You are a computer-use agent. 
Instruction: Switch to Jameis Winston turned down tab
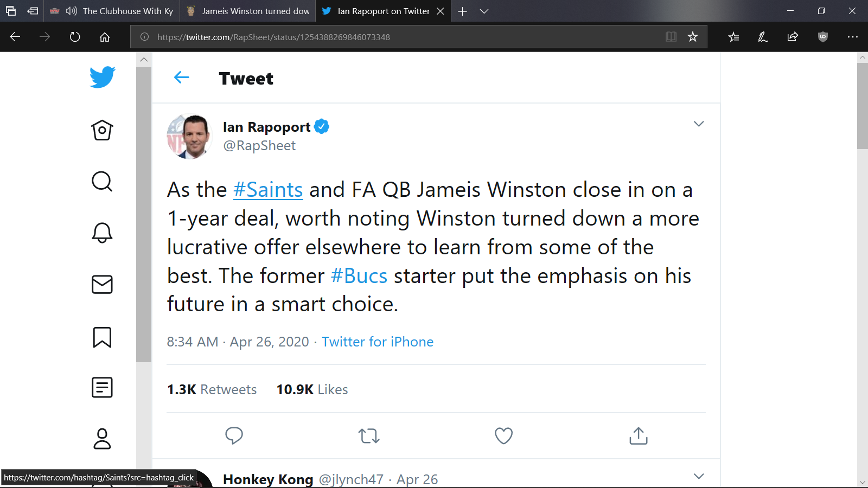coord(248,11)
